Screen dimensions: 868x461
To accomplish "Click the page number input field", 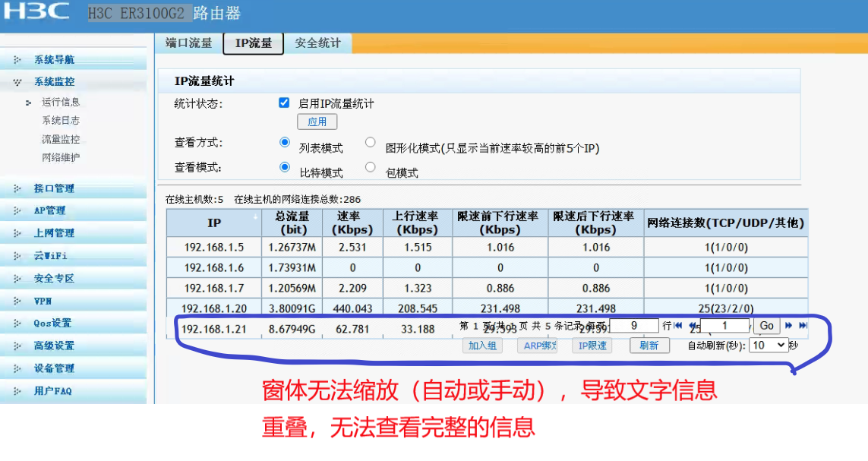I will [x=724, y=325].
